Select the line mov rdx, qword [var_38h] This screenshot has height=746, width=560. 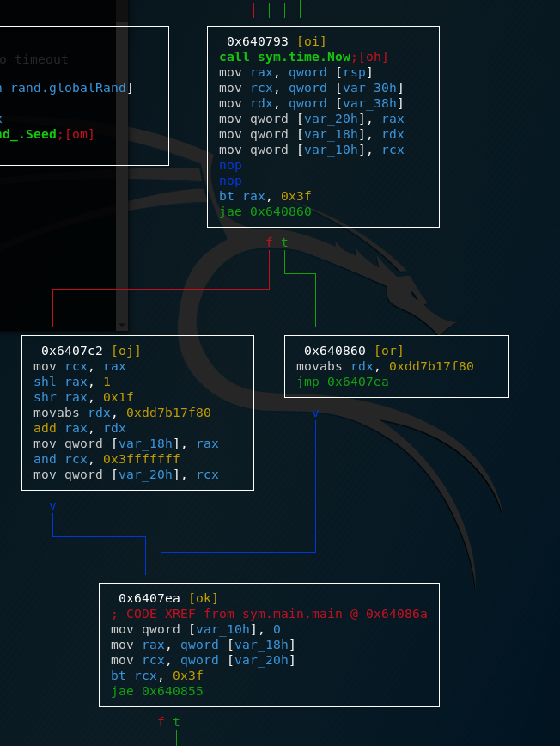tap(312, 104)
